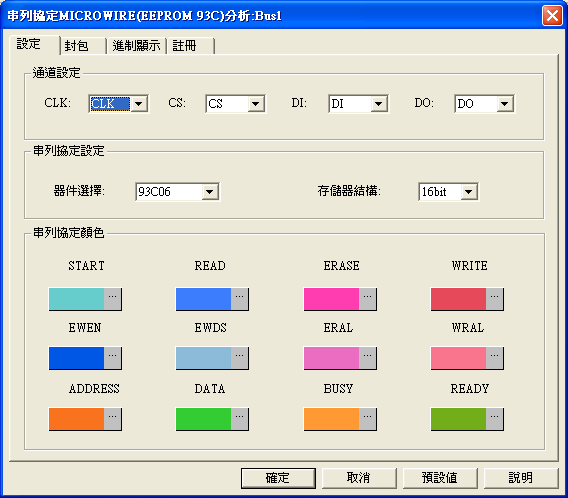Viewport: 568px width, 498px height.
Task: Open READ color picker ellipsis button
Action: pos(239,299)
